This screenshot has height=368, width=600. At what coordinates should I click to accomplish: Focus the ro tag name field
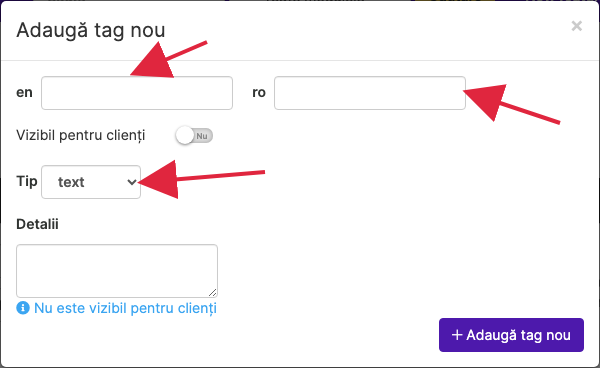pyautogui.click(x=370, y=93)
